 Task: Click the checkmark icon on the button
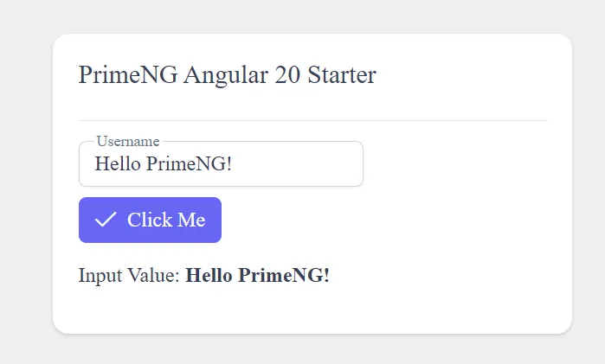tap(106, 220)
